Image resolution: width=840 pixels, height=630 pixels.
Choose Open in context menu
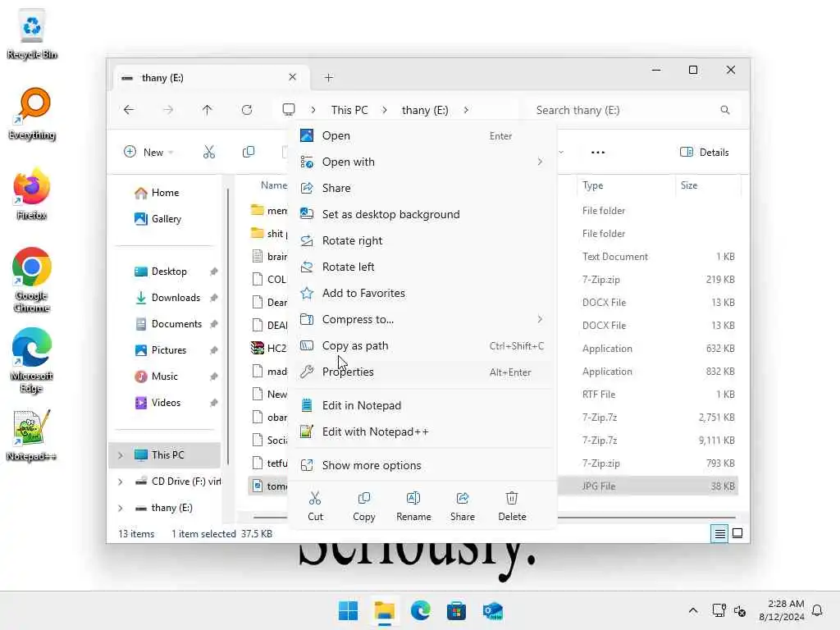(422, 135)
